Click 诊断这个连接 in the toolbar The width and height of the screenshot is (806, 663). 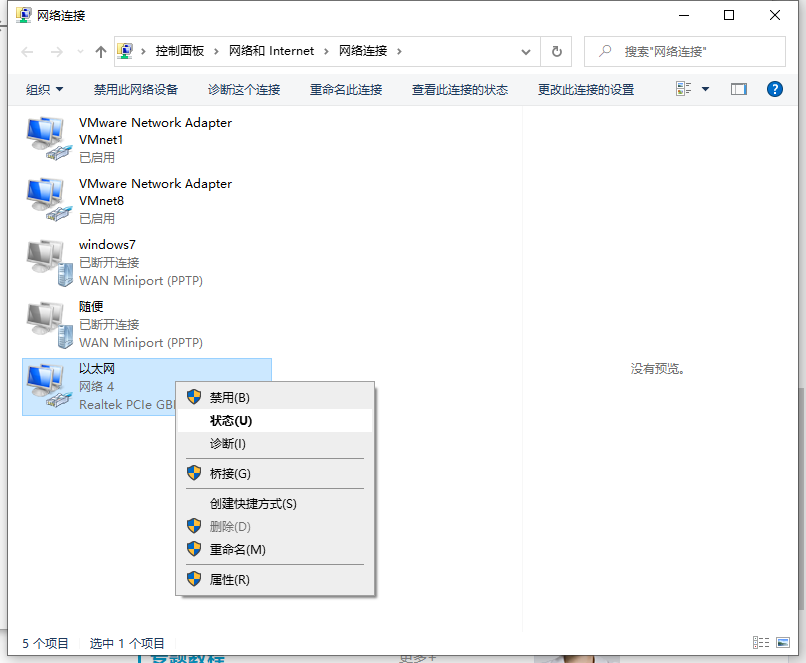pos(244,89)
